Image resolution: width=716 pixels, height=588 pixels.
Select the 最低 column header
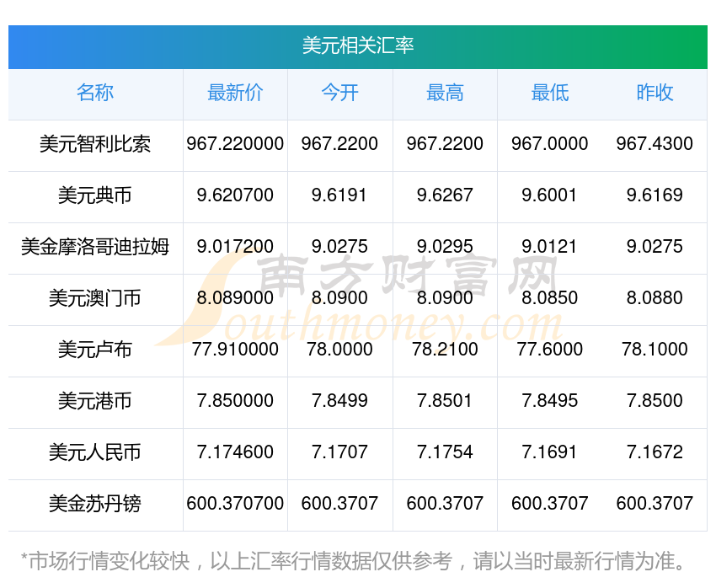550,93
